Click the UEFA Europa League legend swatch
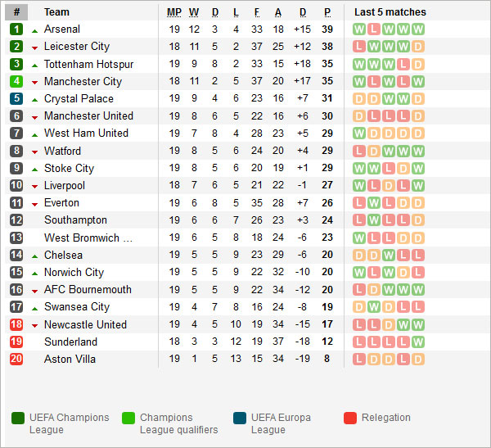 point(239,418)
